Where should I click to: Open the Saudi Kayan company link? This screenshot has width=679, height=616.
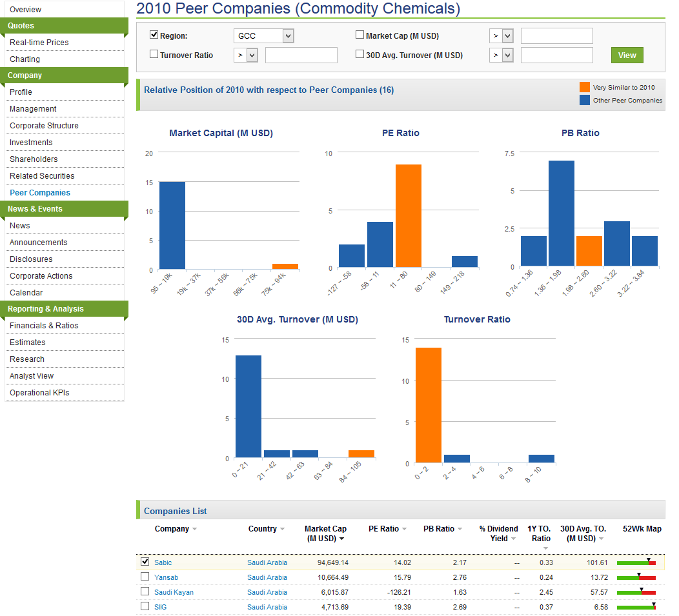click(x=174, y=592)
